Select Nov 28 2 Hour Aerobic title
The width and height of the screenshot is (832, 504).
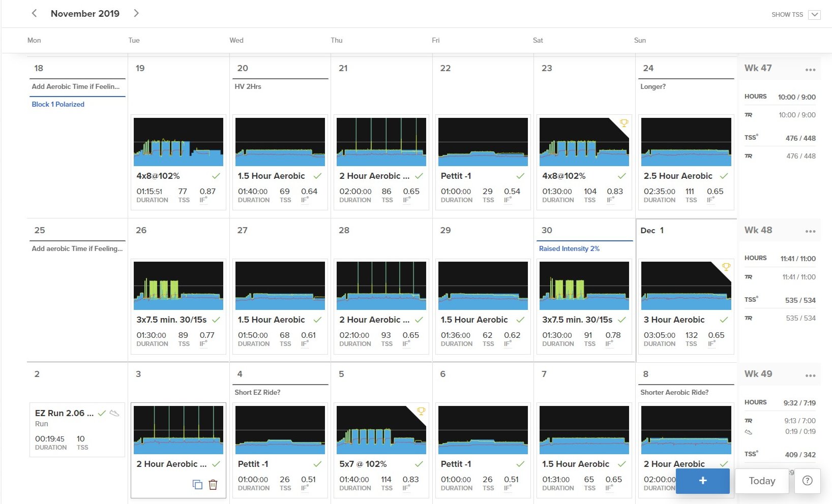coord(374,320)
